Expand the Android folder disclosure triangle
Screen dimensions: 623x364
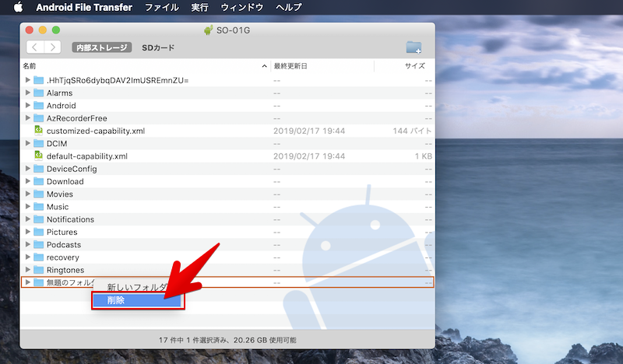[x=28, y=106]
